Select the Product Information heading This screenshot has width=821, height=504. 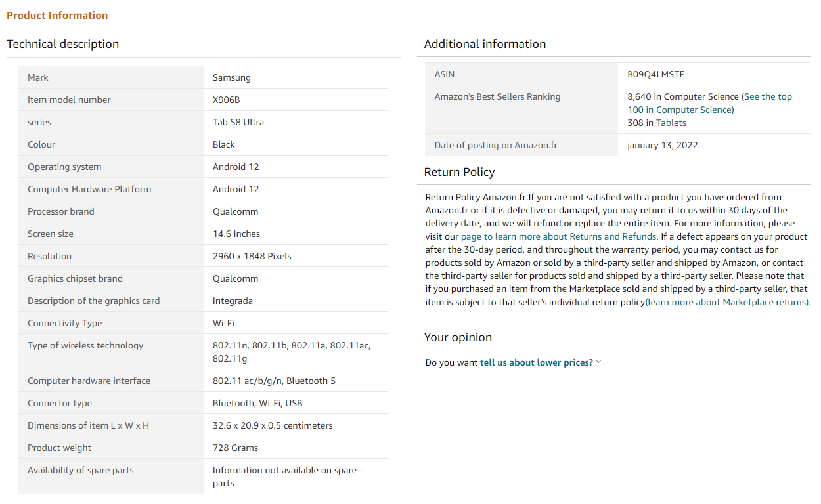point(57,15)
